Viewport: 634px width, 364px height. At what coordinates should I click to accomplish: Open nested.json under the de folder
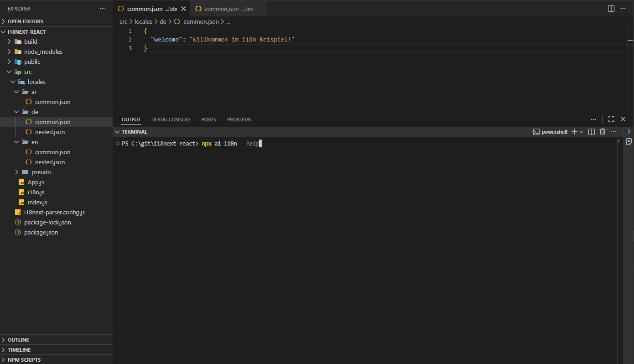[56, 132]
